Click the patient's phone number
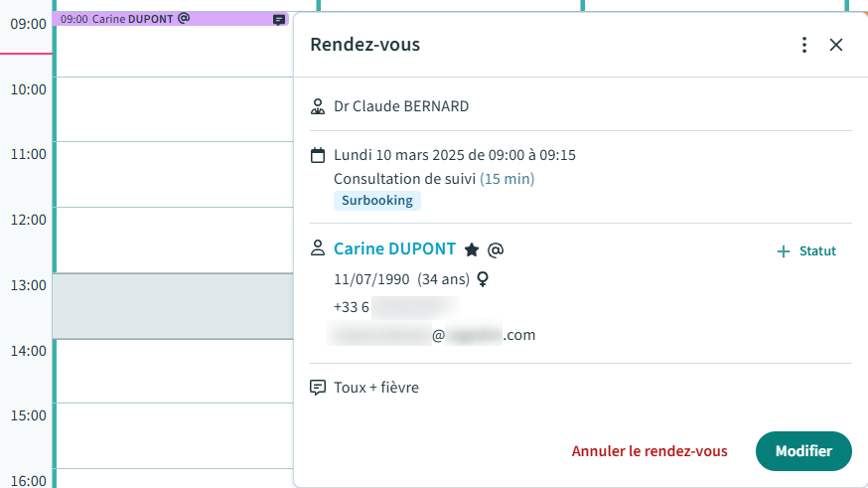 coord(396,307)
